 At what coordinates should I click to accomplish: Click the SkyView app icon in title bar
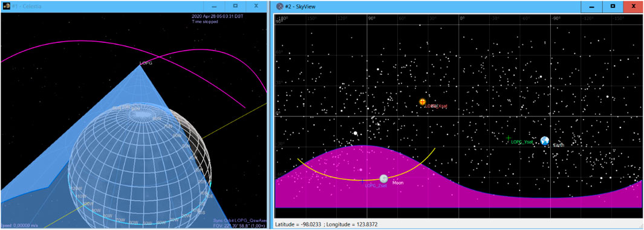pyautogui.click(x=280, y=7)
